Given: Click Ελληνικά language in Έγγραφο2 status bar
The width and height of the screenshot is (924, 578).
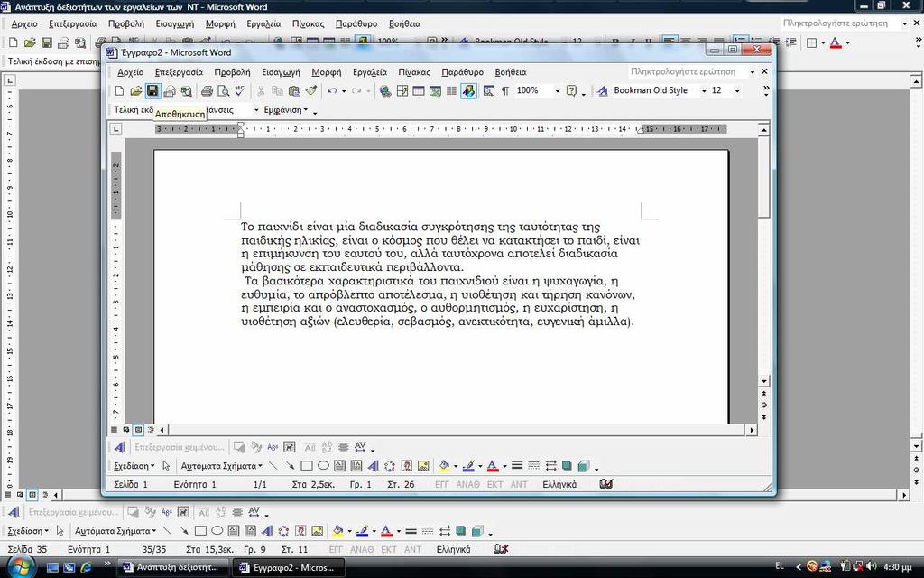Looking at the screenshot, I should point(559,485).
